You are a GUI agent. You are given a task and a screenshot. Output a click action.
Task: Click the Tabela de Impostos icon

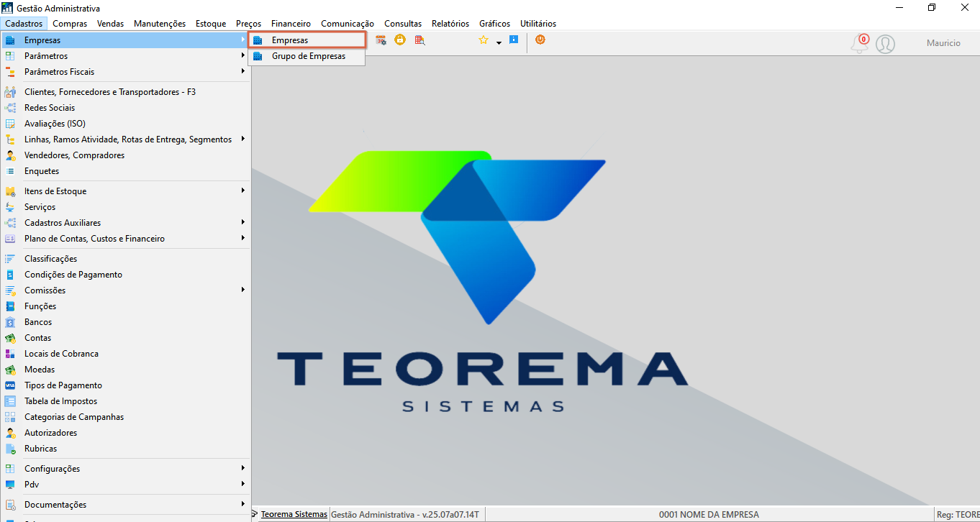pos(10,401)
